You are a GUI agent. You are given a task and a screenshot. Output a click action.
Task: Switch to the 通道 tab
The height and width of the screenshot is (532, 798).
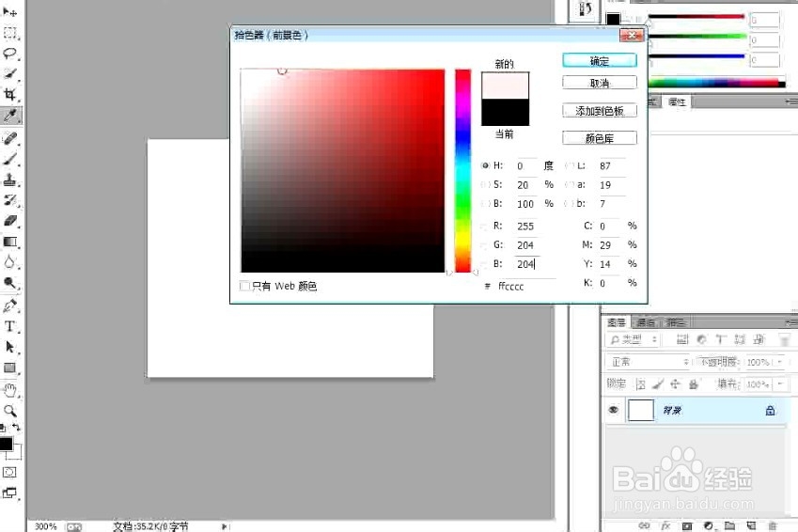646,322
